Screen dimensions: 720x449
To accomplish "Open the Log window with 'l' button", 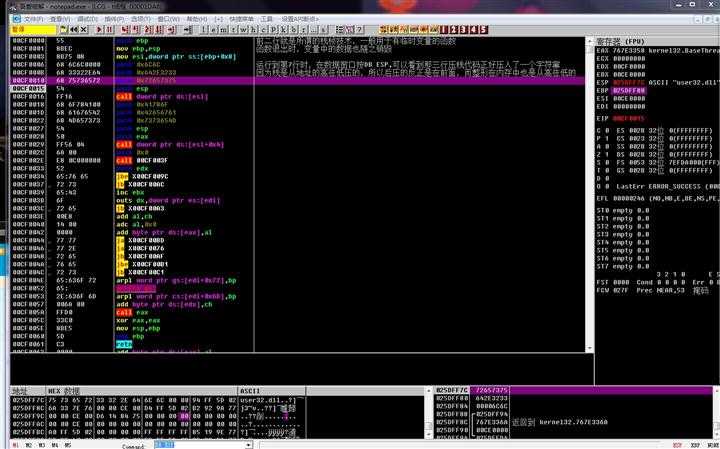I will pyautogui.click(x=203, y=29).
